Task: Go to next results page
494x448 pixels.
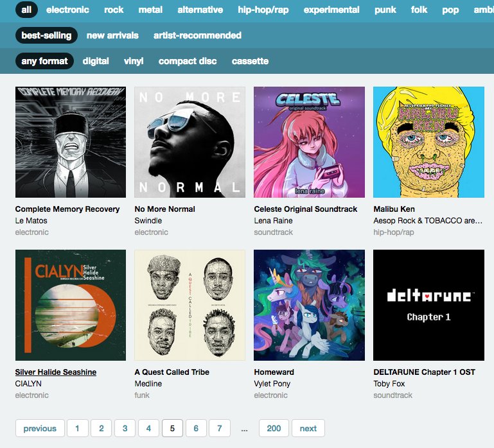Action: [308, 428]
